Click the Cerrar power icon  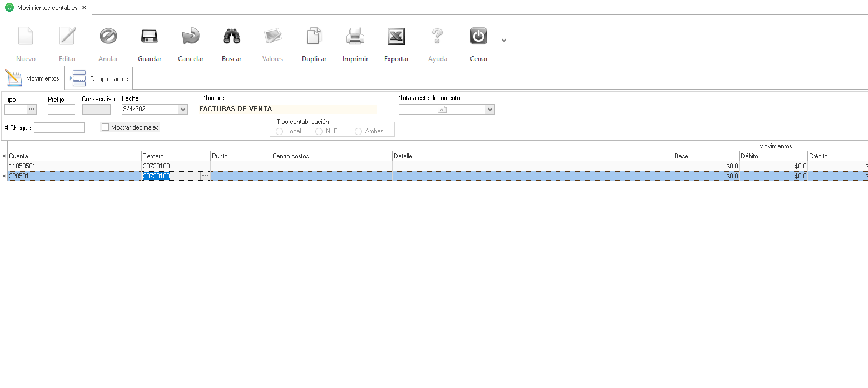click(479, 37)
